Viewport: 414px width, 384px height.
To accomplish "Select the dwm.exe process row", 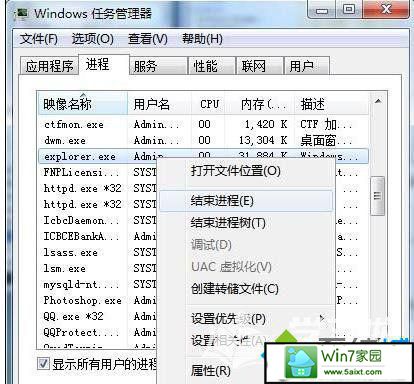I will tap(203, 140).
